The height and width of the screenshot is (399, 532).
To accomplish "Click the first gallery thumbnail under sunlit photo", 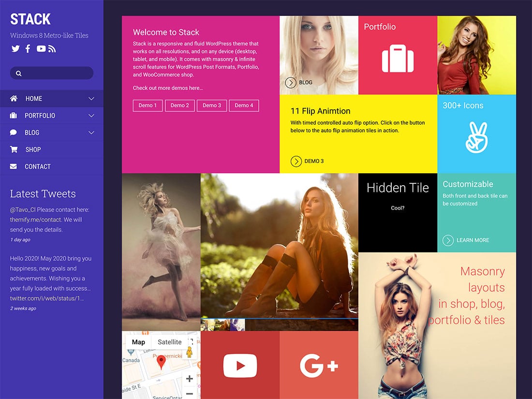I will 208,325.
